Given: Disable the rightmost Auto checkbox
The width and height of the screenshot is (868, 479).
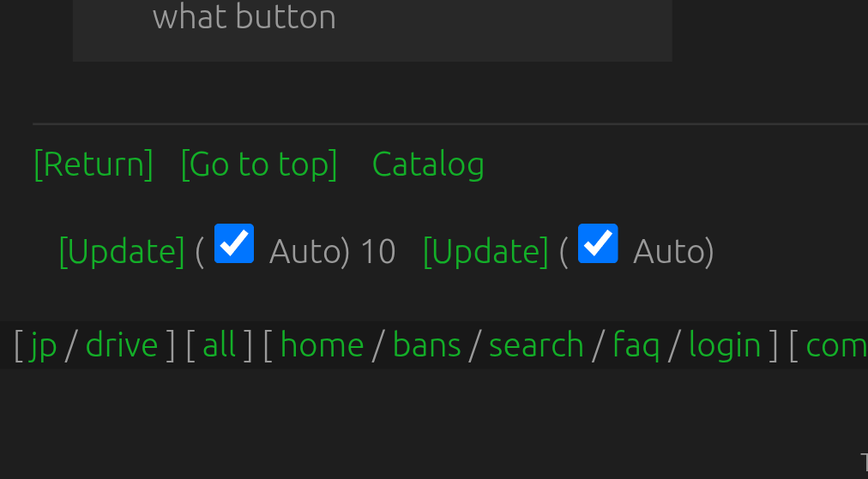Looking at the screenshot, I should pyautogui.click(x=598, y=243).
